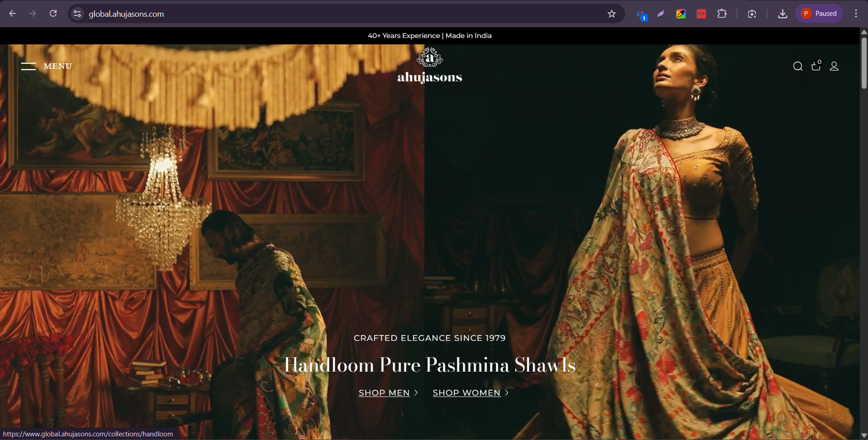The image size is (868, 440).
Task: Open Chrome's three-dot menu
Action: [856, 13]
